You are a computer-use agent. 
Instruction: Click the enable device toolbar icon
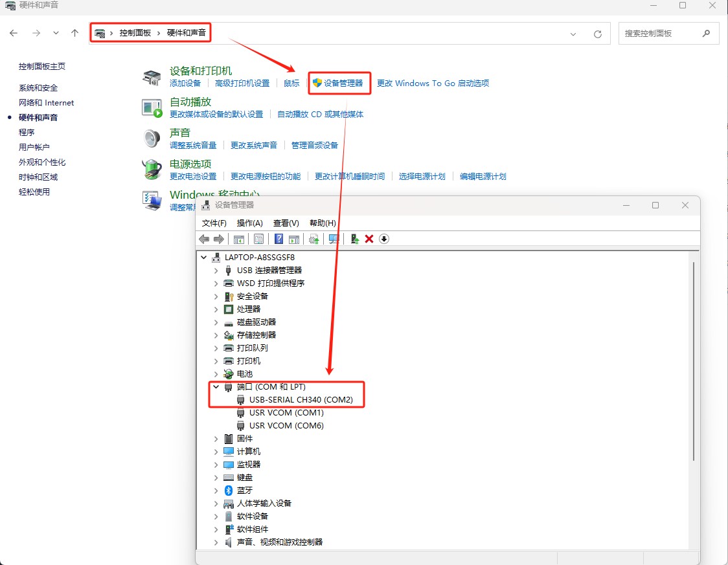[355, 239]
